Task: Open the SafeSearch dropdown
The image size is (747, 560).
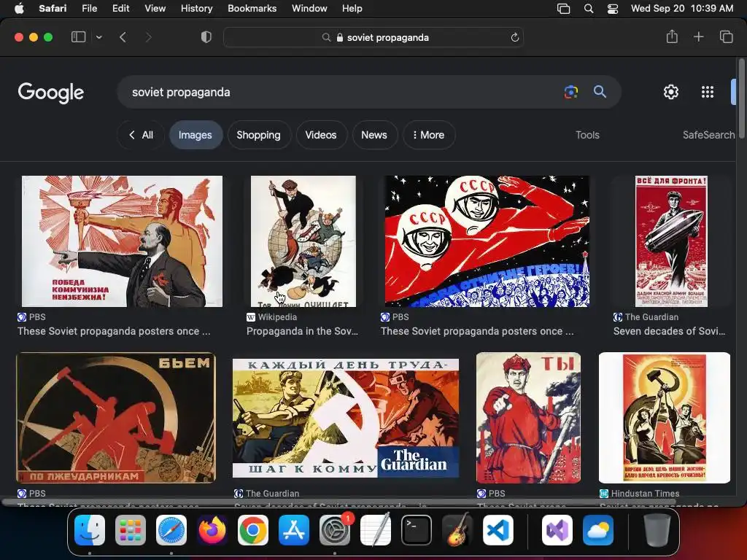Action: [708, 135]
